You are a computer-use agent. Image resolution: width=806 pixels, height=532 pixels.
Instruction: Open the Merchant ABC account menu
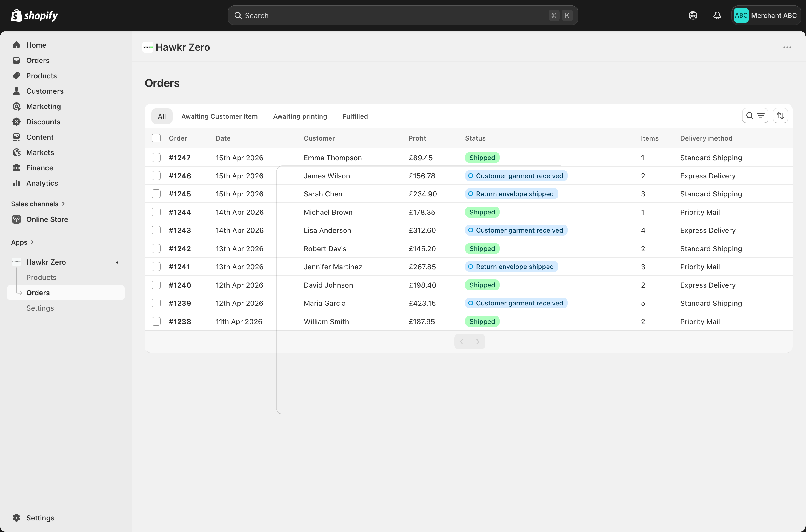point(766,15)
